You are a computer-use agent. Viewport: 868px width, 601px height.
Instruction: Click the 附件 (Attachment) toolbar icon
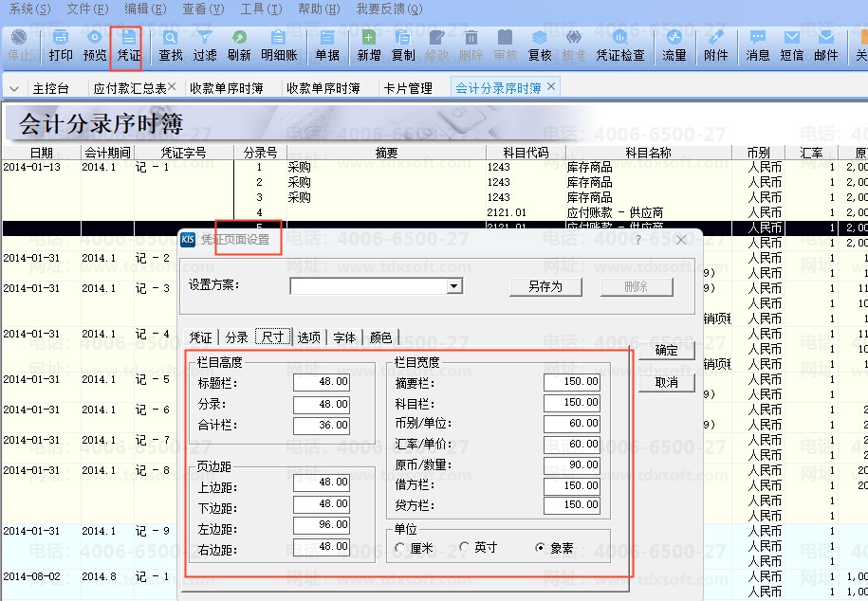tap(716, 46)
